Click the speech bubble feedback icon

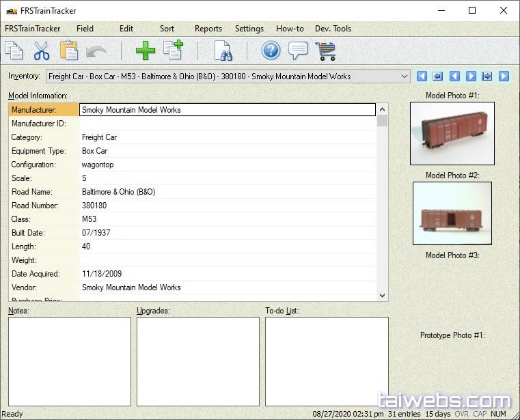pos(298,51)
